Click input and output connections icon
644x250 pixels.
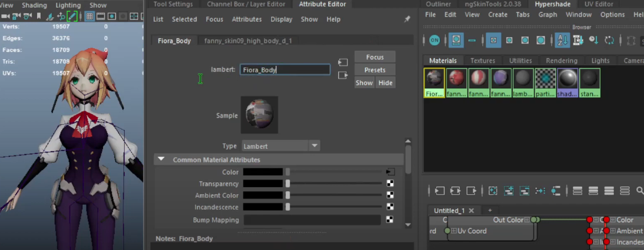455,191
